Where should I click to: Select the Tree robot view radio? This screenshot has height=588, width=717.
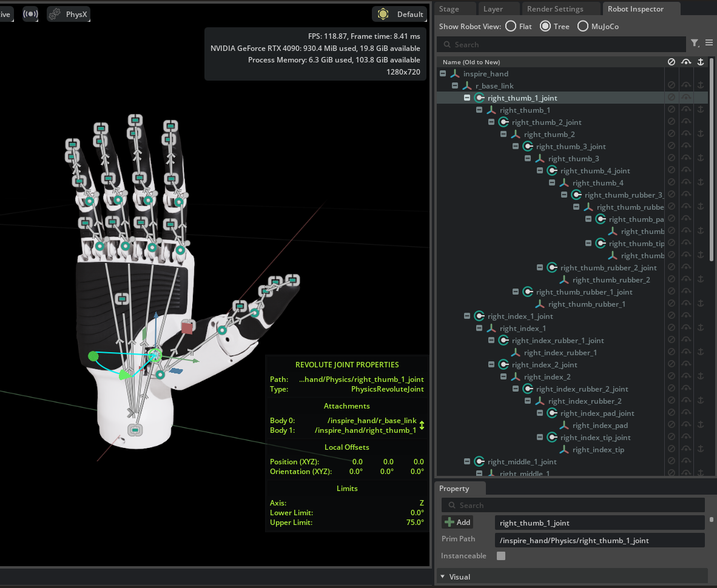click(545, 26)
